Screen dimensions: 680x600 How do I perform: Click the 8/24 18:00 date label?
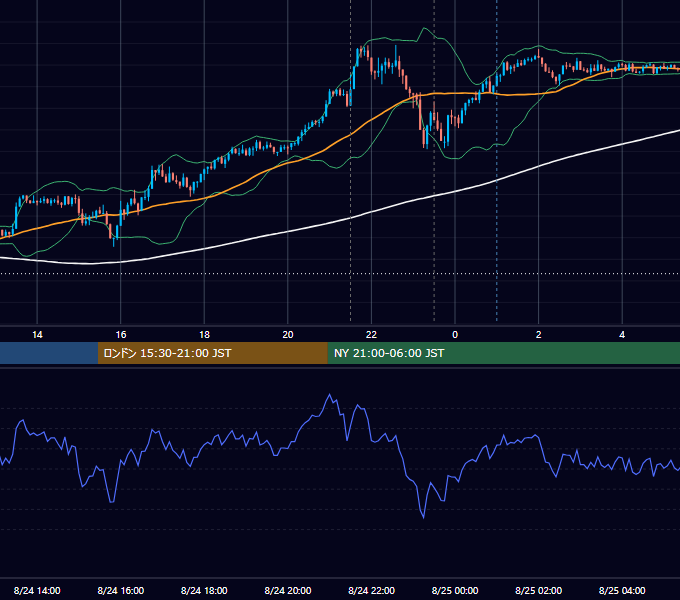click(204, 590)
